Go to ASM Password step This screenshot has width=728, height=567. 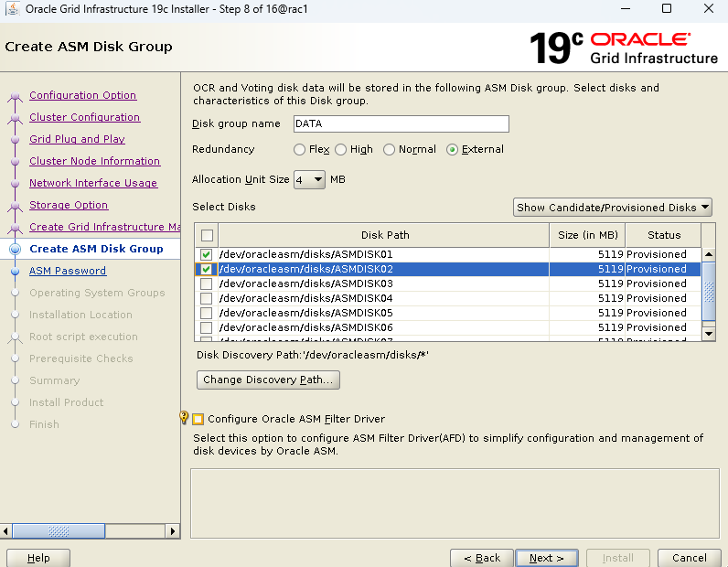(x=68, y=271)
